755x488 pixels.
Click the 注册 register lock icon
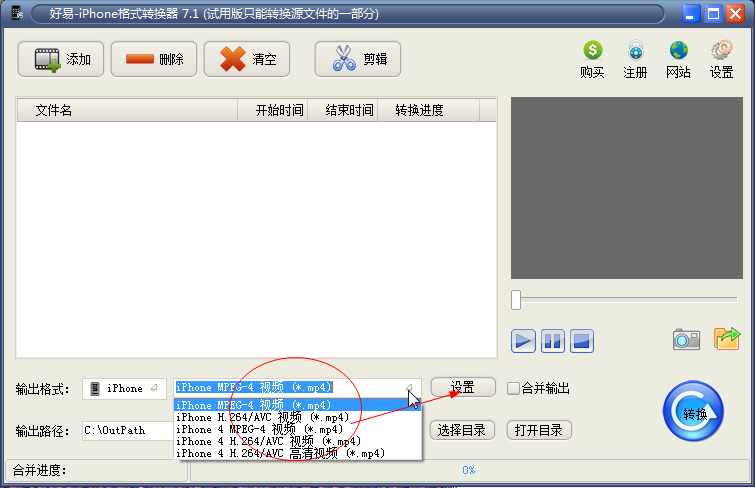(x=636, y=51)
